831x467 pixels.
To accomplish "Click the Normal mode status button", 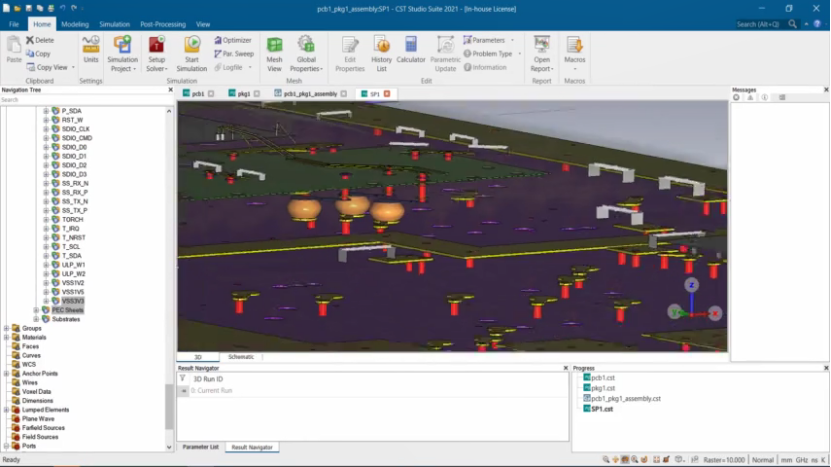I will [763, 460].
